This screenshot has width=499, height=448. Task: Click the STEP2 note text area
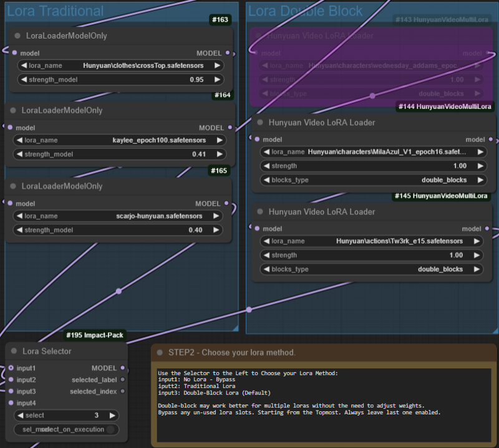[x=324, y=405]
